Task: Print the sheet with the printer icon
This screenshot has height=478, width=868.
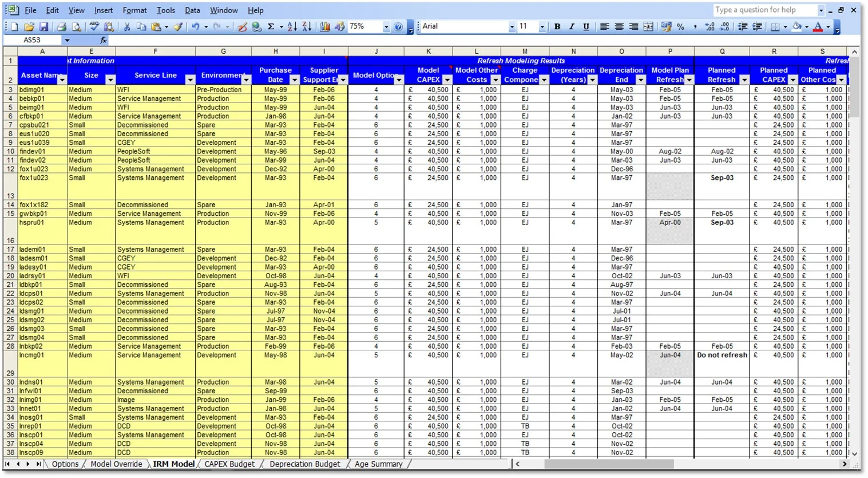Action: [x=61, y=26]
